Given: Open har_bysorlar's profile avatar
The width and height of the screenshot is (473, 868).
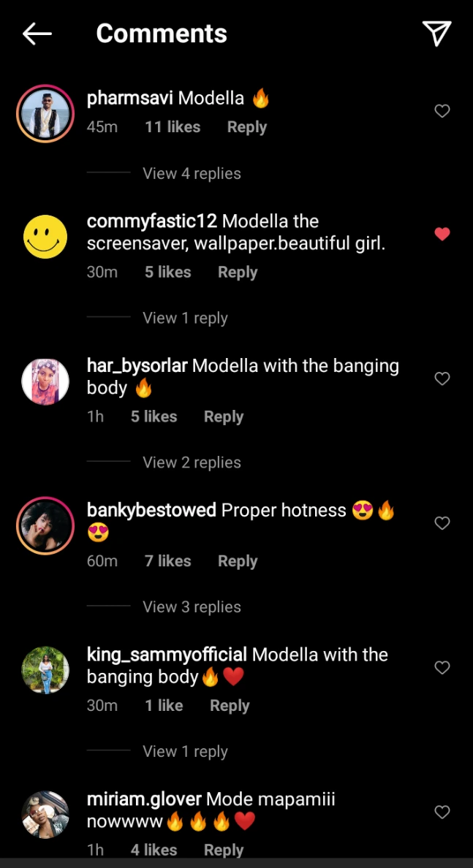Looking at the screenshot, I should click(45, 381).
